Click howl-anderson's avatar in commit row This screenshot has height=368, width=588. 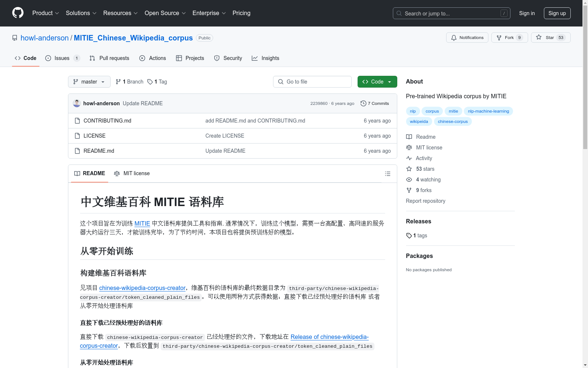pyautogui.click(x=77, y=103)
